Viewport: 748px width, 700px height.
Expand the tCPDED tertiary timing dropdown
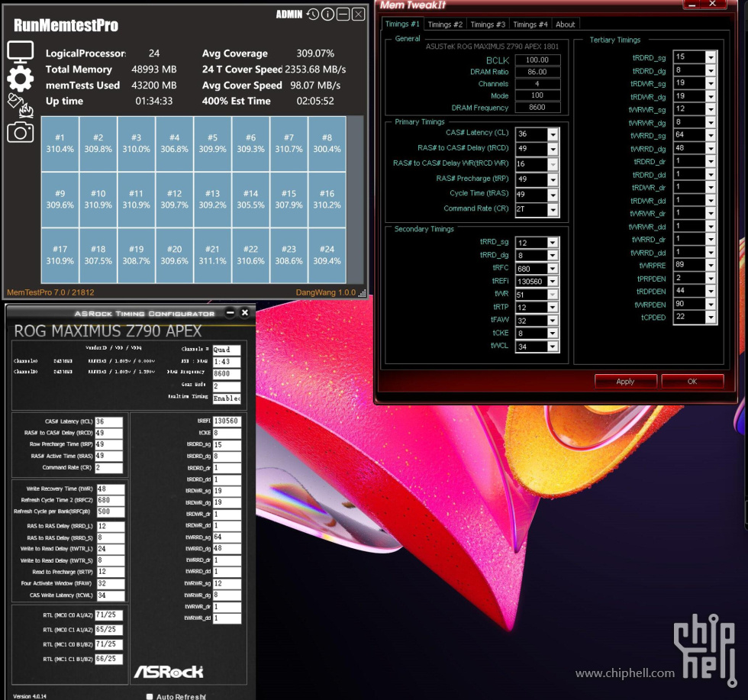(711, 318)
